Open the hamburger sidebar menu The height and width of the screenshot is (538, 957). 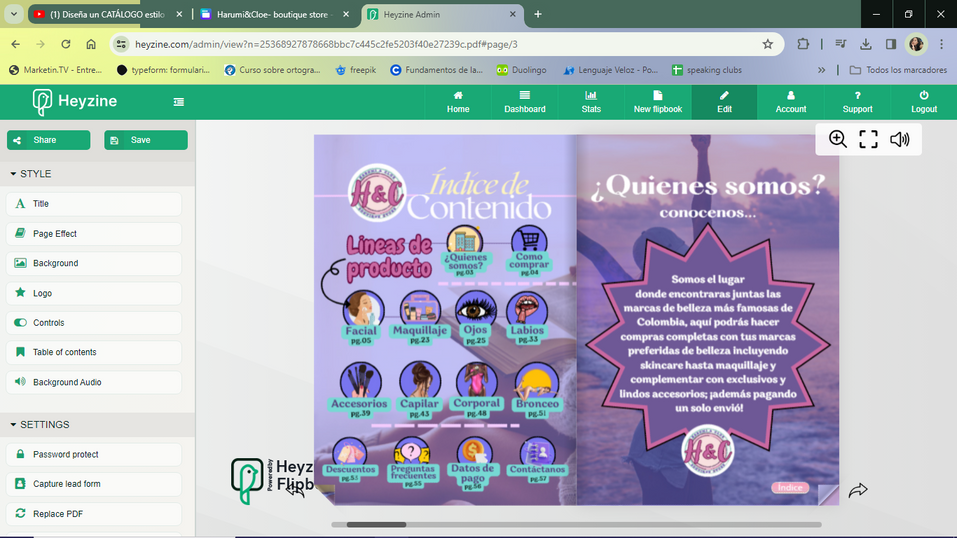point(179,102)
